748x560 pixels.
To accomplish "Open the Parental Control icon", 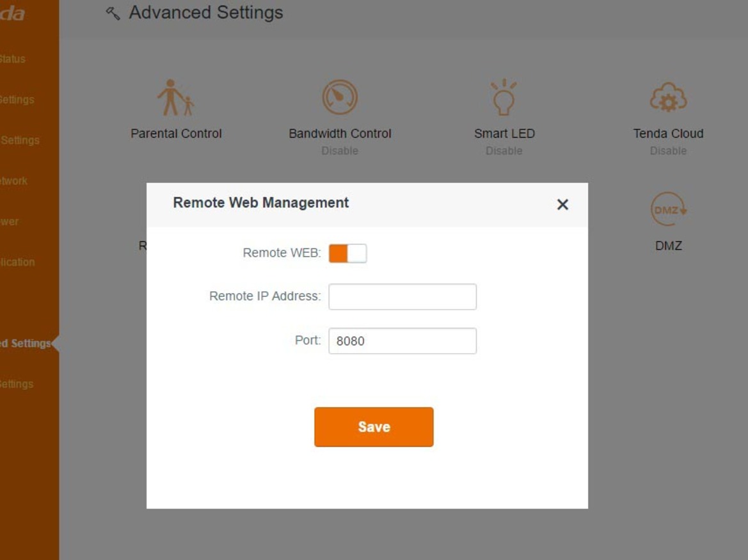I will coord(175,98).
